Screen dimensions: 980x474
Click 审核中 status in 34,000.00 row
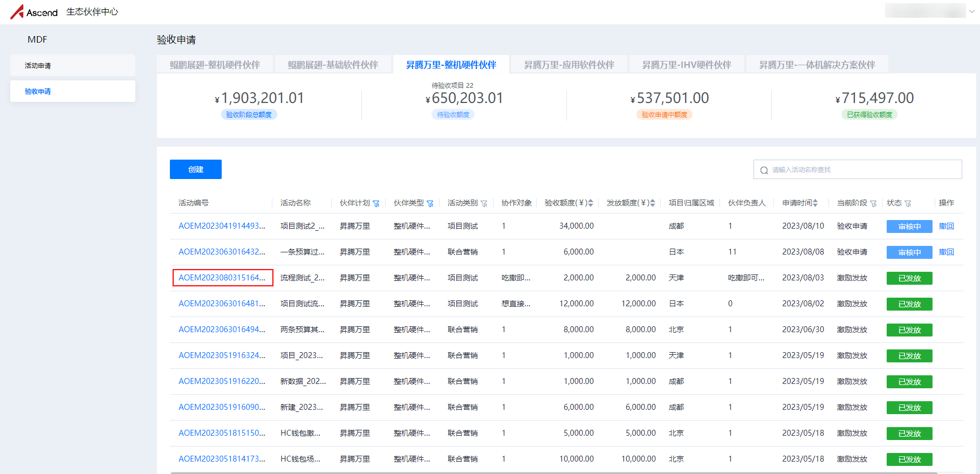click(x=909, y=226)
